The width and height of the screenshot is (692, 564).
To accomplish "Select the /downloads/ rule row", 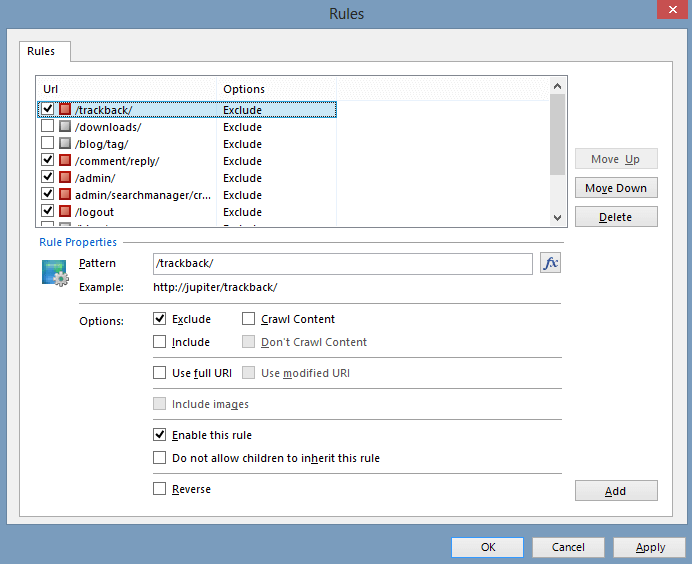I will tap(187, 127).
